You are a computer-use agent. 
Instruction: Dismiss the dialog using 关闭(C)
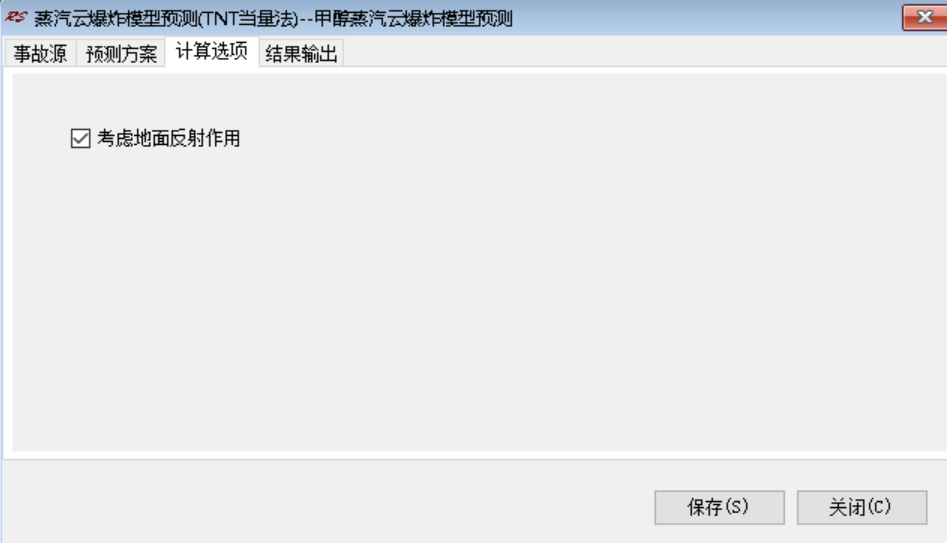(x=862, y=507)
